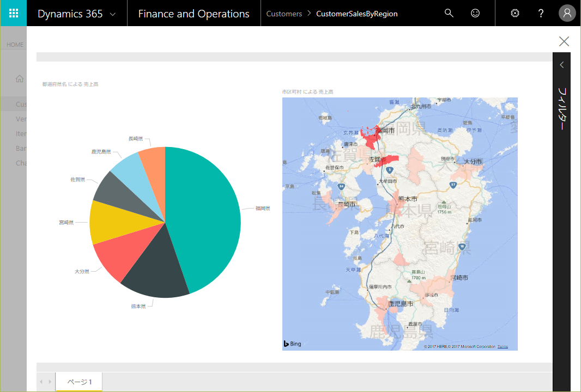Image resolution: width=581 pixels, height=392 pixels.
Task: Select the HOME tab behind dialog
Action: click(x=15, y=45)
